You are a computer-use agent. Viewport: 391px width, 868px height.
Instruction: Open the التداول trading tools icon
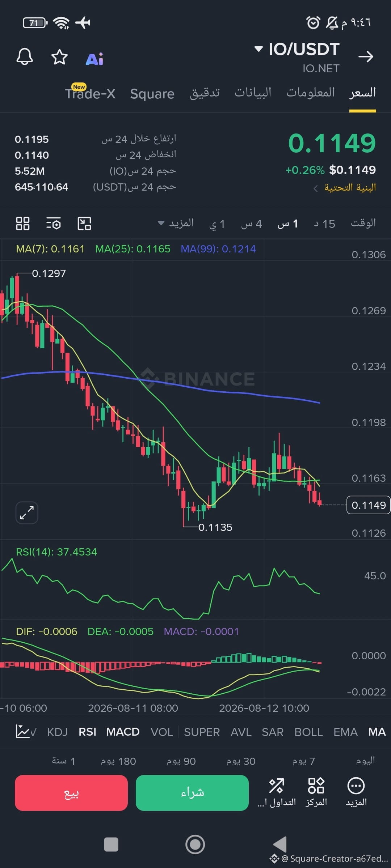point(277,792)
